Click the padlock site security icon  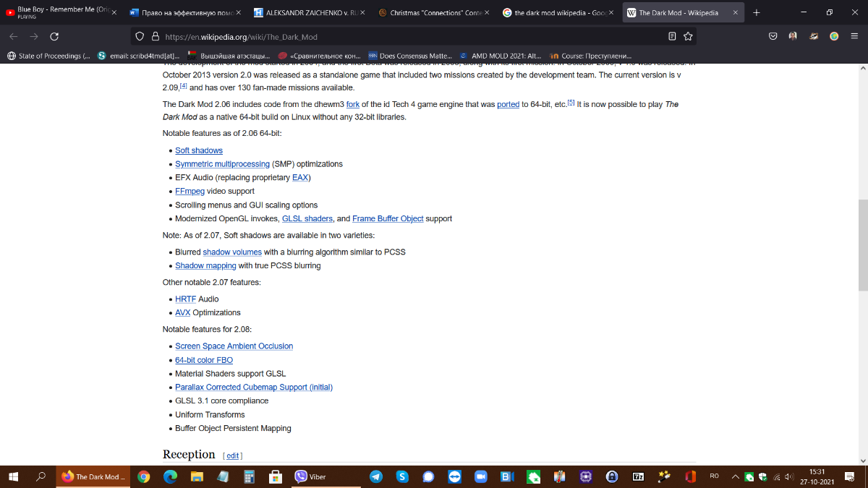[154, 36]
